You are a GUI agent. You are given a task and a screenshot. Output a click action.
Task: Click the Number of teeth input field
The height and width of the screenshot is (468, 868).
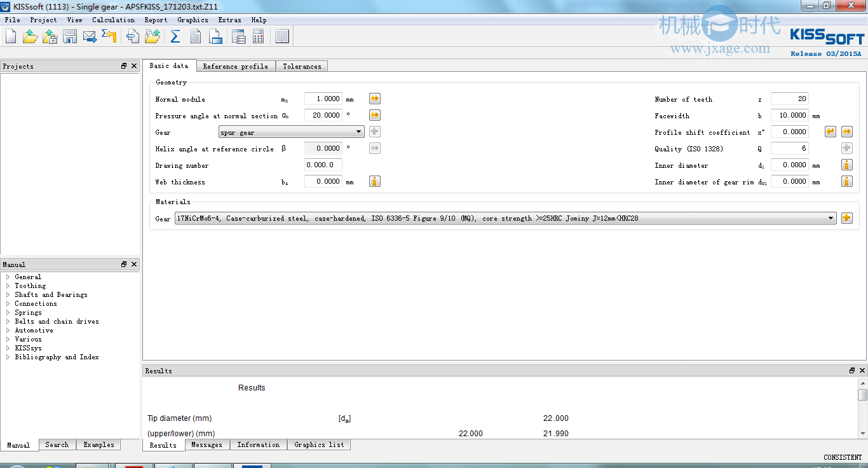point(790,99)
